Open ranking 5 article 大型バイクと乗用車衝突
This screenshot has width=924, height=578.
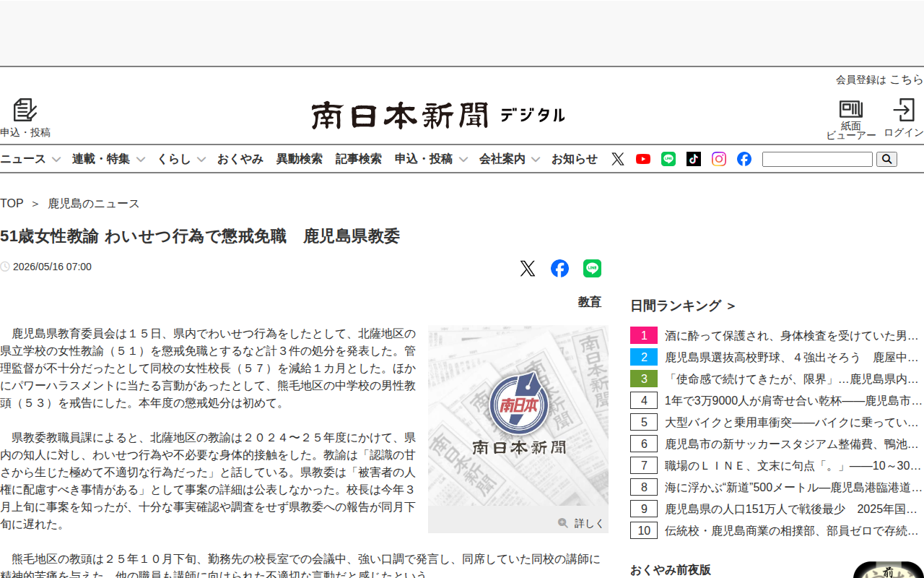click(x=791, y=422)
